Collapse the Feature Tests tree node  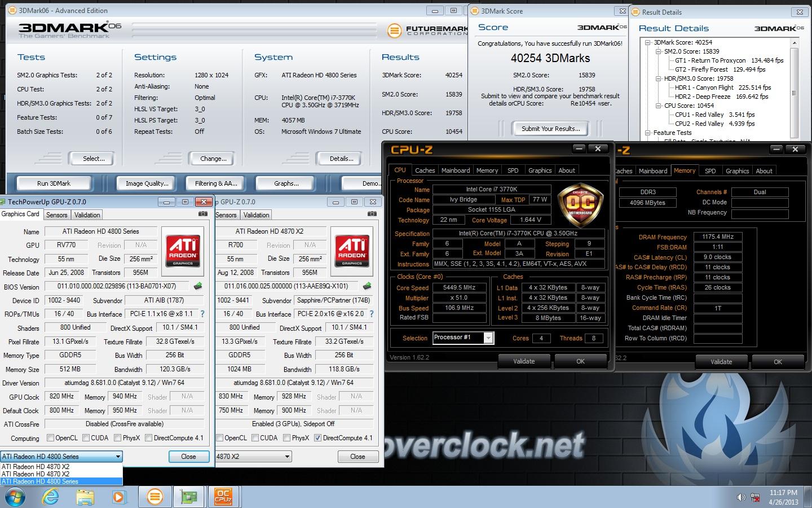[648, 133]
